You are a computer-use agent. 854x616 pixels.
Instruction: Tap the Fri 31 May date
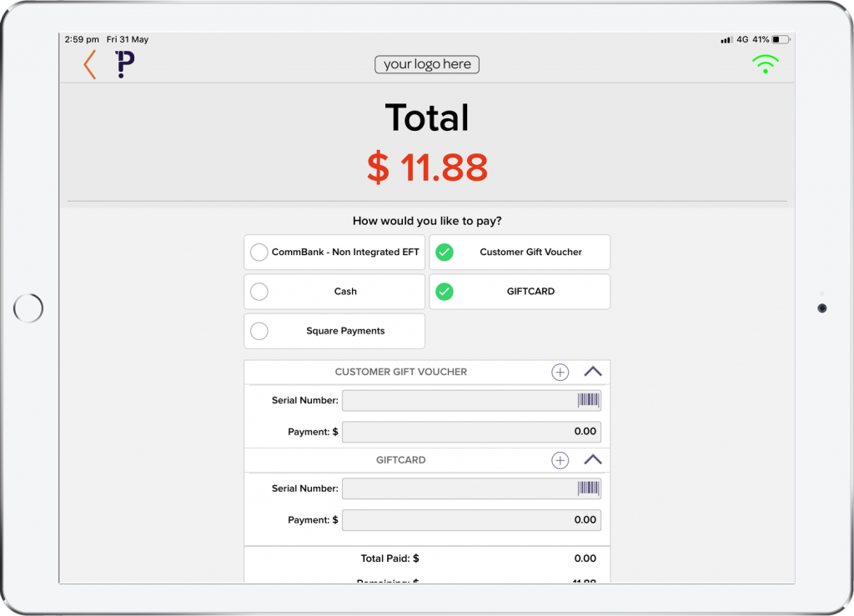point(128,39)
